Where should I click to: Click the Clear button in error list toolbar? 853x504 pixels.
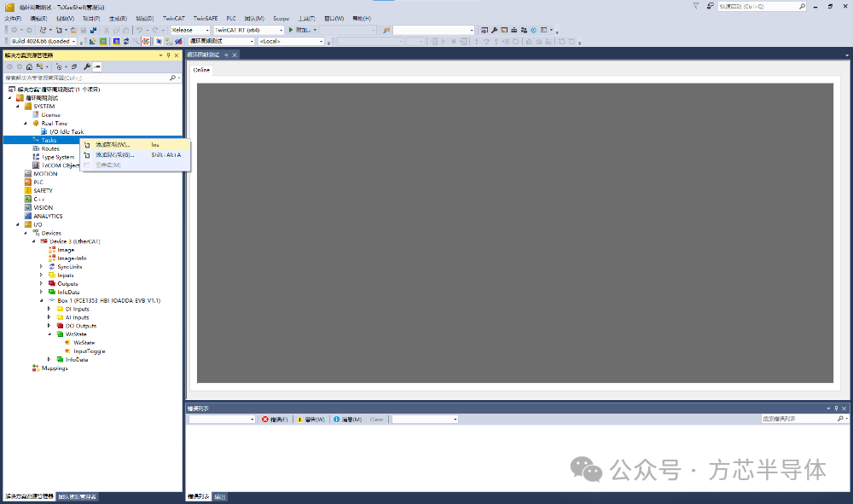376,420
